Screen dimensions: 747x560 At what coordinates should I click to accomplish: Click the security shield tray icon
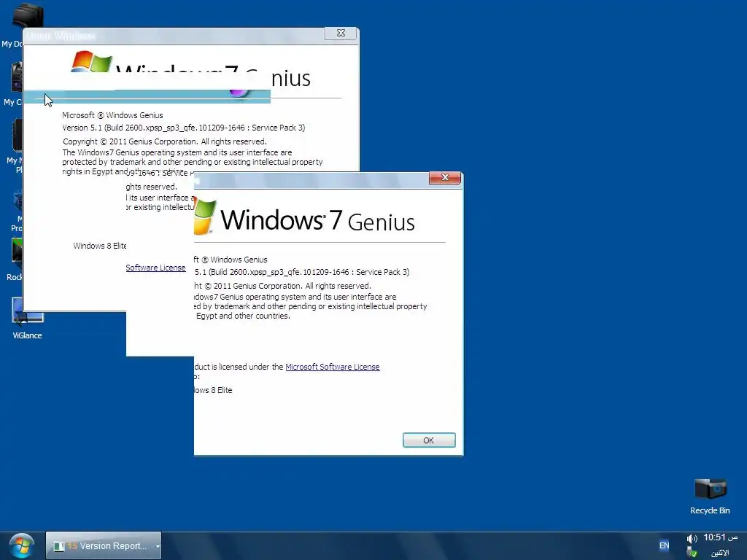click(x=692, y=553)
